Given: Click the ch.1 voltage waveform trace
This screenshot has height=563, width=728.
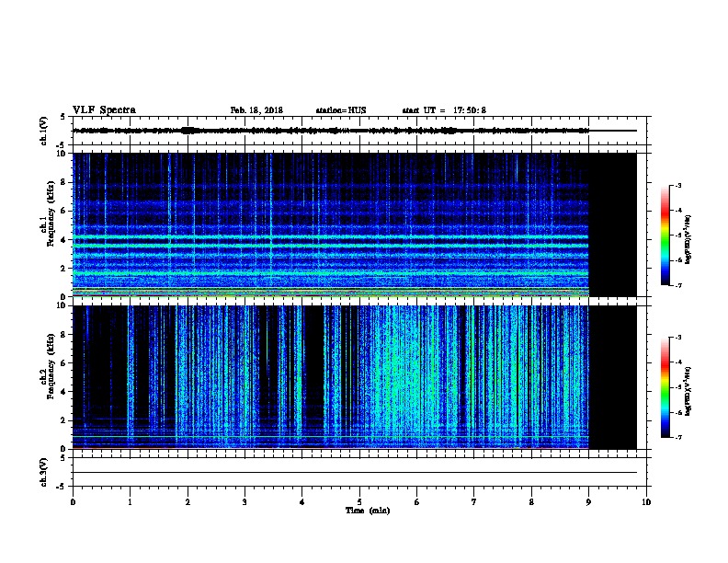Looking at the screenshot, I should tap(331, 131).
